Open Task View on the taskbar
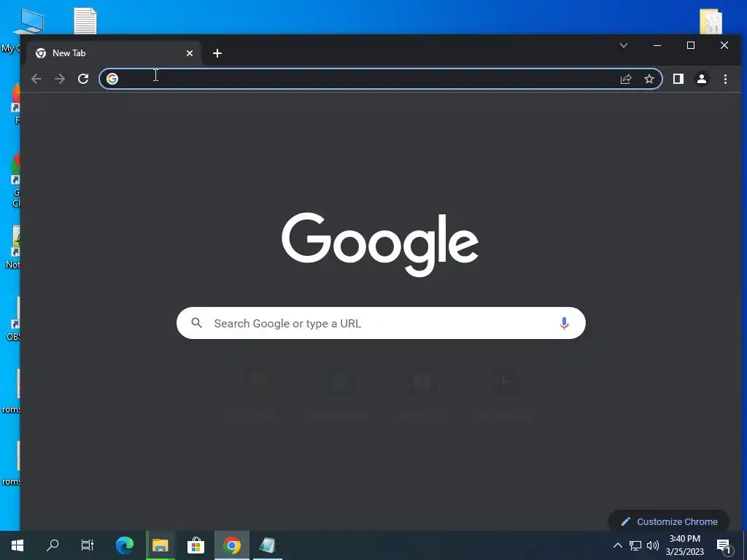 pyautogui.click(x=88, y=545)
